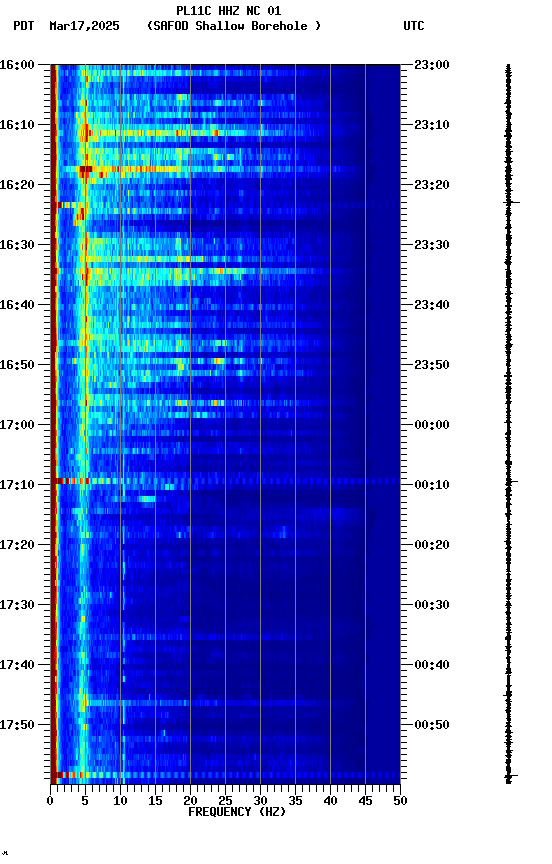This screenshot has height=864, width=552.
Task: Click the 16:50 PDT time label
Action: [x=17, y=365]
